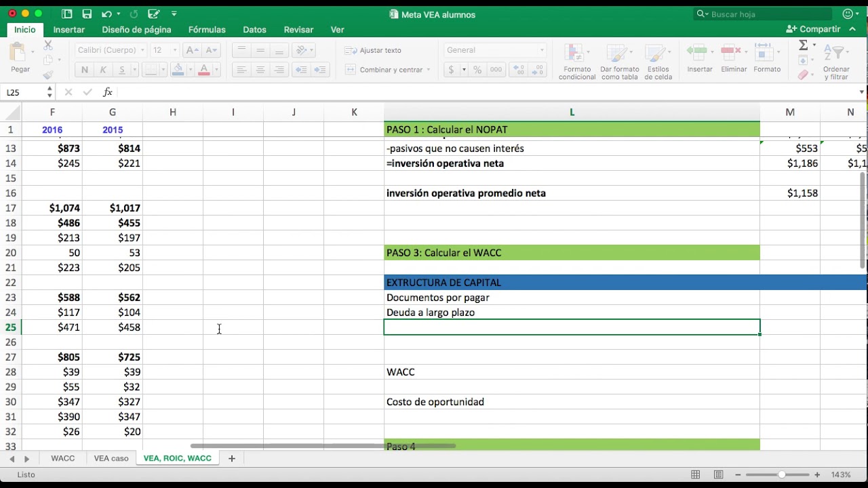Screen dimensions: 868x488
Task: Switch to Page Layout view in status bar
Action: point(719,474)
